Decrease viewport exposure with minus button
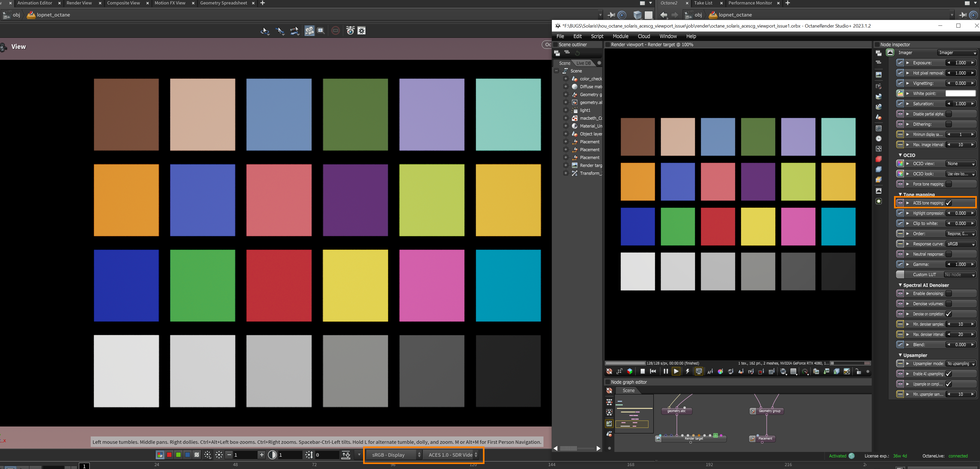Viewport: 980px width, 469px height. pos(229,455)
